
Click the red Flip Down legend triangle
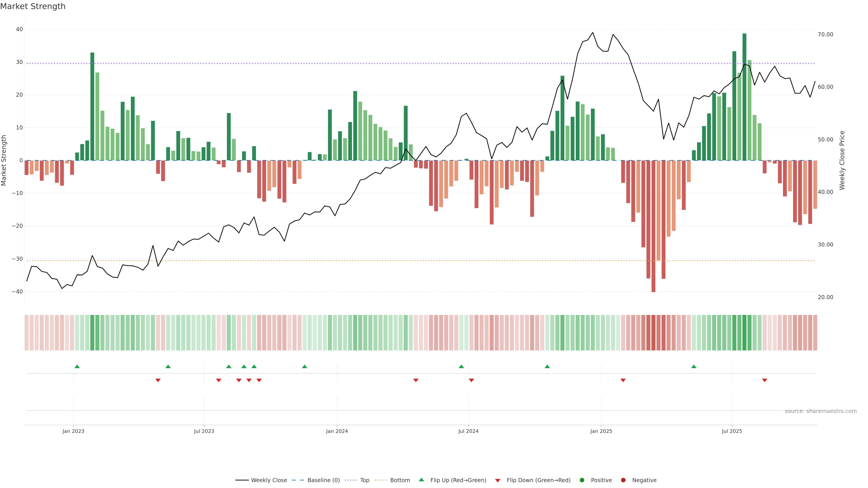498,481
